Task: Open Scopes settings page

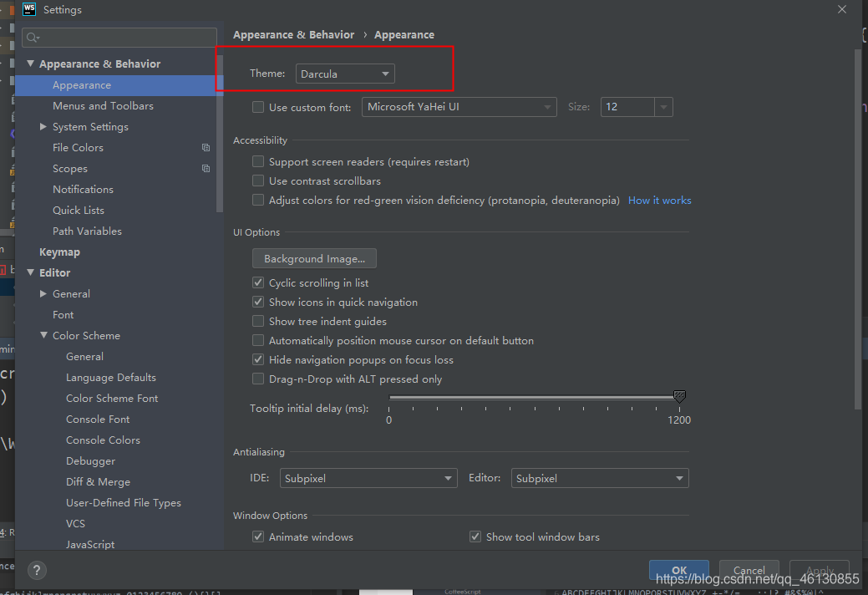Action: pos(69,169)
